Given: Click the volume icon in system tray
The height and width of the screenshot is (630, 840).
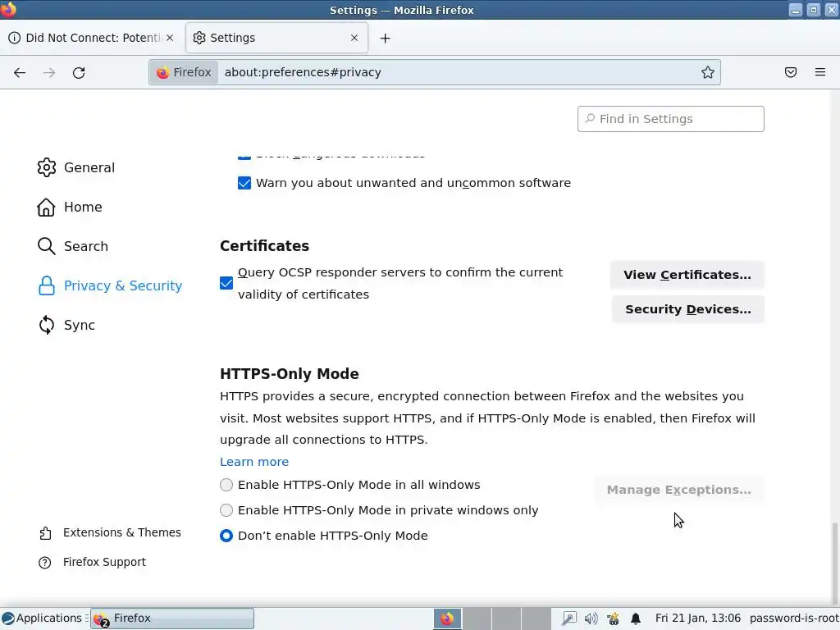Looking at the screenshot, I should coord(591,619).
